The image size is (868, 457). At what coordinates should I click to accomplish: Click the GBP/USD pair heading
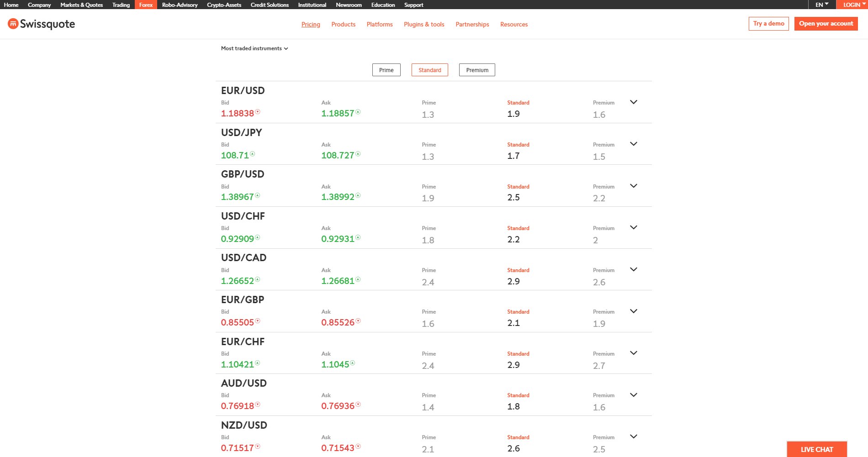(x=243, y=174)
